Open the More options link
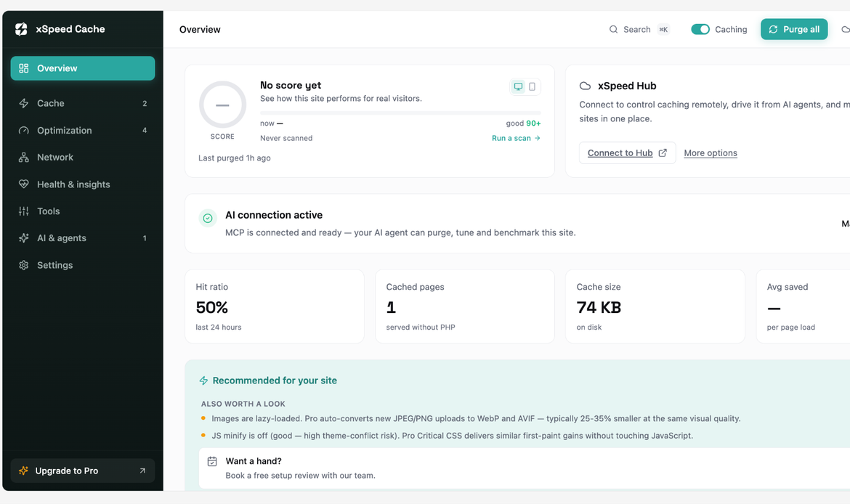 (x=710, y=153)
